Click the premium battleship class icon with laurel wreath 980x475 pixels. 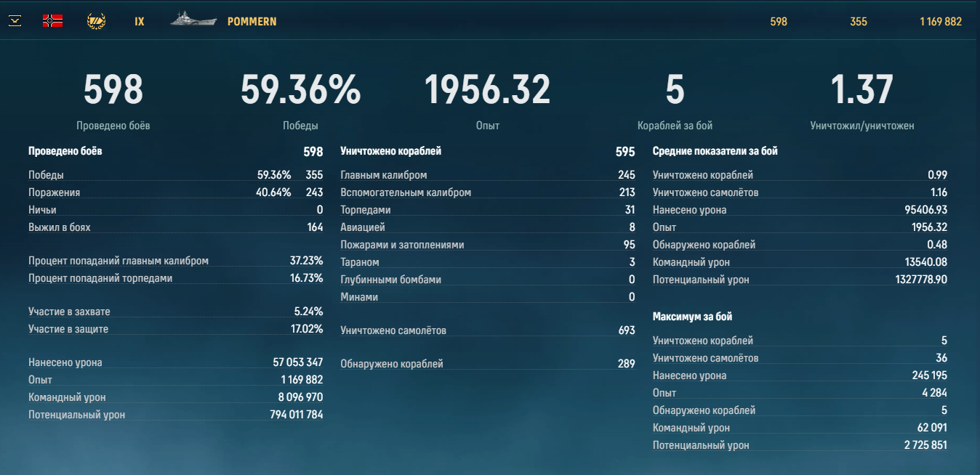pos(96,21)
